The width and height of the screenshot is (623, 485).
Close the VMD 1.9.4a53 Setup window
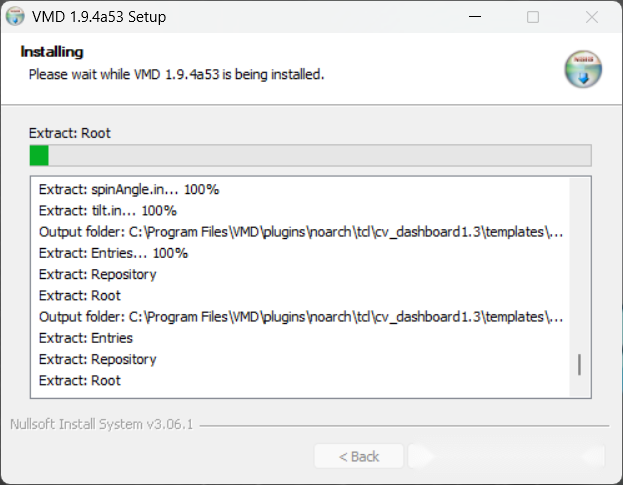coord(592,17)
